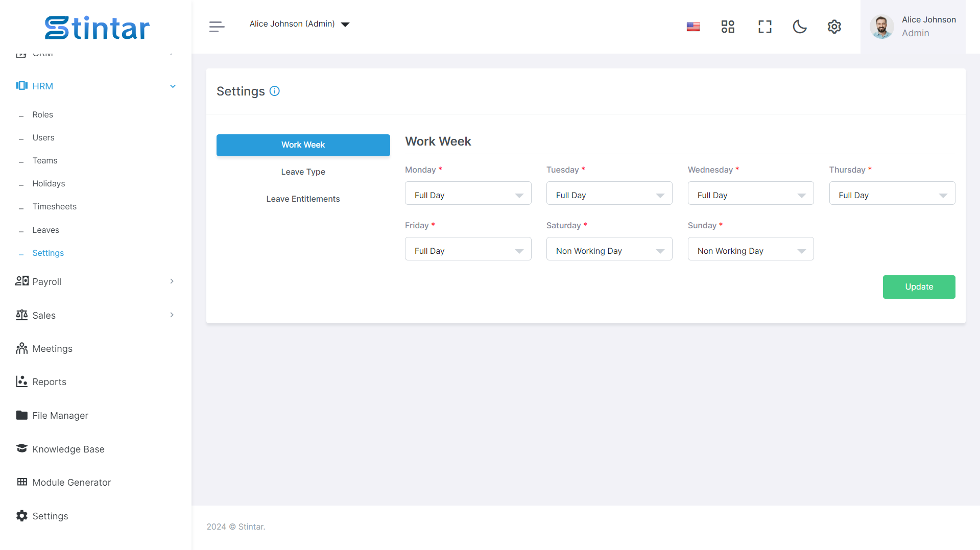Switch to the Leave Type tab
The height and width of the screenshot is (550, 980).
[303, 172]
